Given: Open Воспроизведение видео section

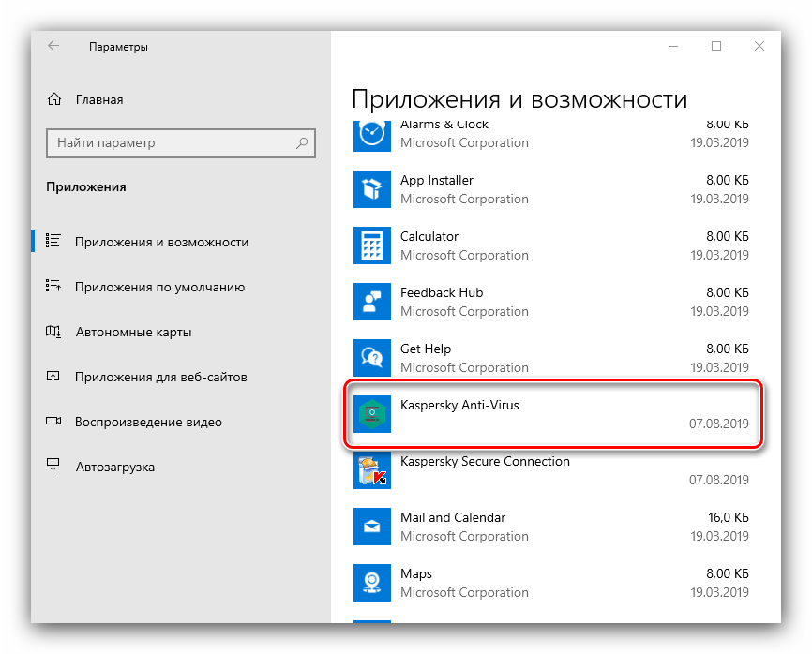Looking at the screenshot, I should [x=148, y=422].
